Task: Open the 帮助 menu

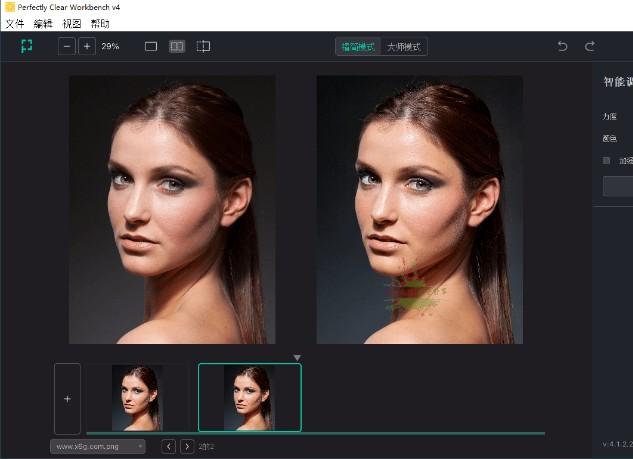Action: point(100,23)
